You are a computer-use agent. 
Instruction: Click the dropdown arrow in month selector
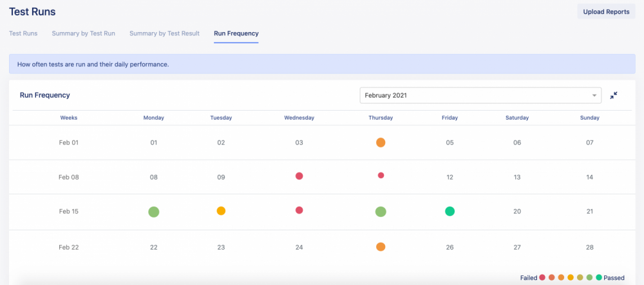click(x=594, y=96)
